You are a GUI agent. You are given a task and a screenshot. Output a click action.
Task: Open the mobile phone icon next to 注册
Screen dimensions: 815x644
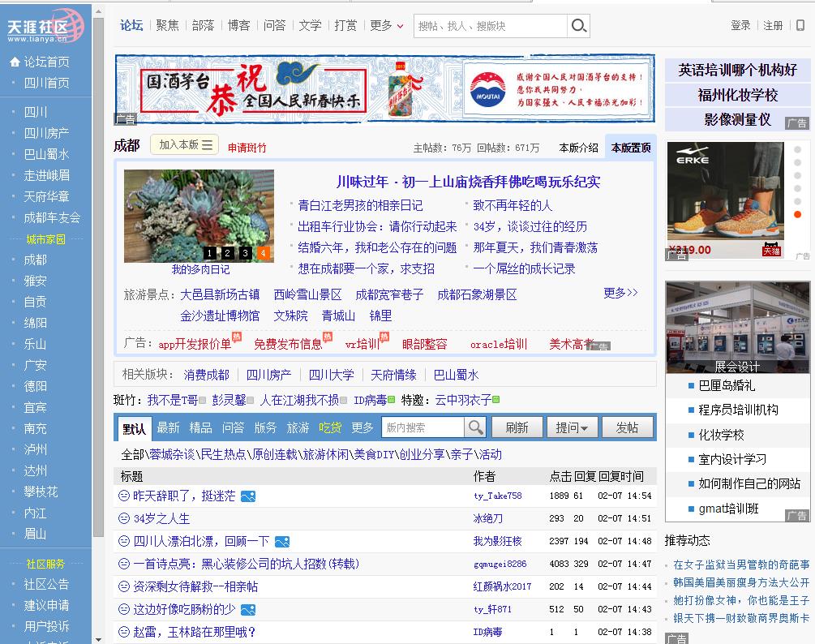coord(800,25)
